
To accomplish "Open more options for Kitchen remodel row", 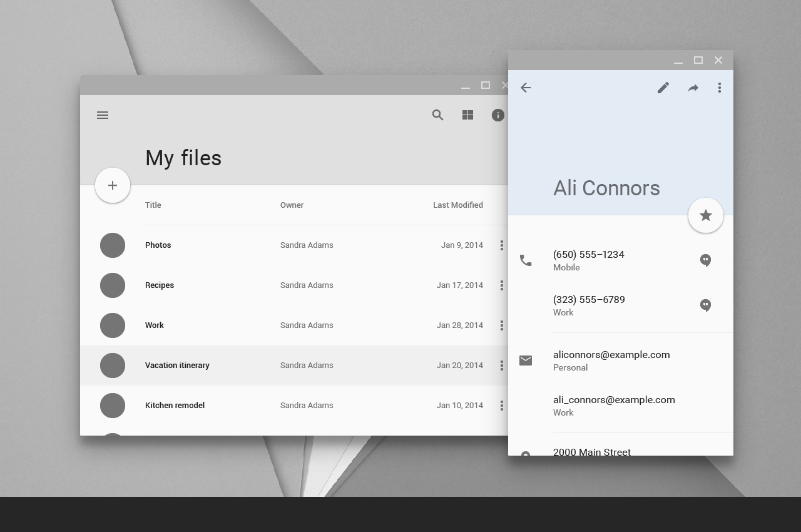I will coord(501,406).
